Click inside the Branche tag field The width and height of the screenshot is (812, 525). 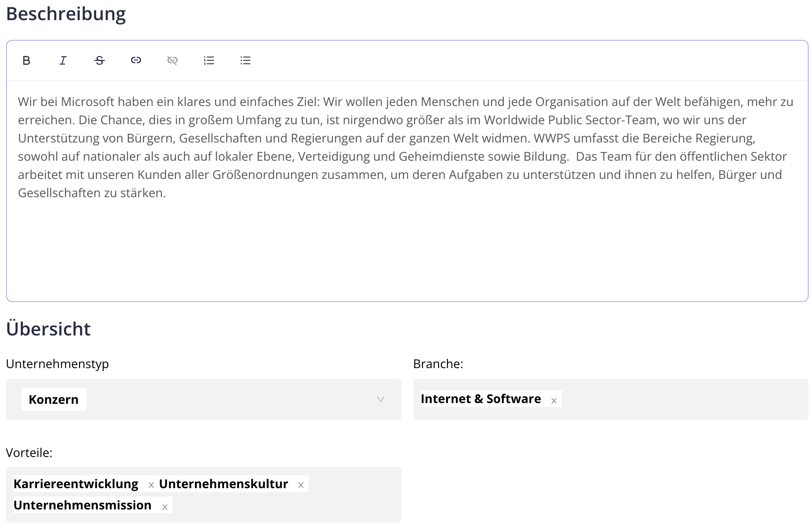click(611, 399)
